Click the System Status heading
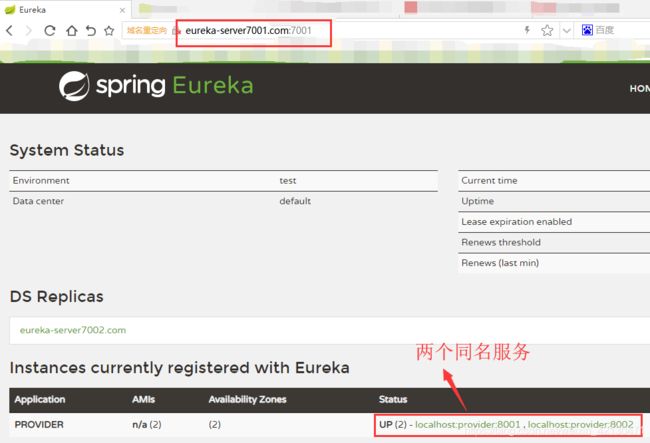Viewport: 650px width, 443px height. tap(67, 150)
